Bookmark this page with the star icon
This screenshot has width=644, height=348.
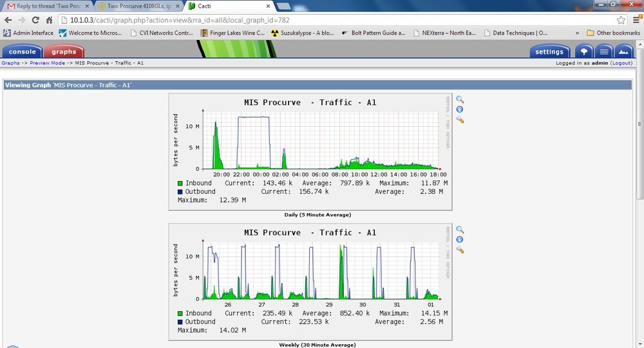coord(621,20)
